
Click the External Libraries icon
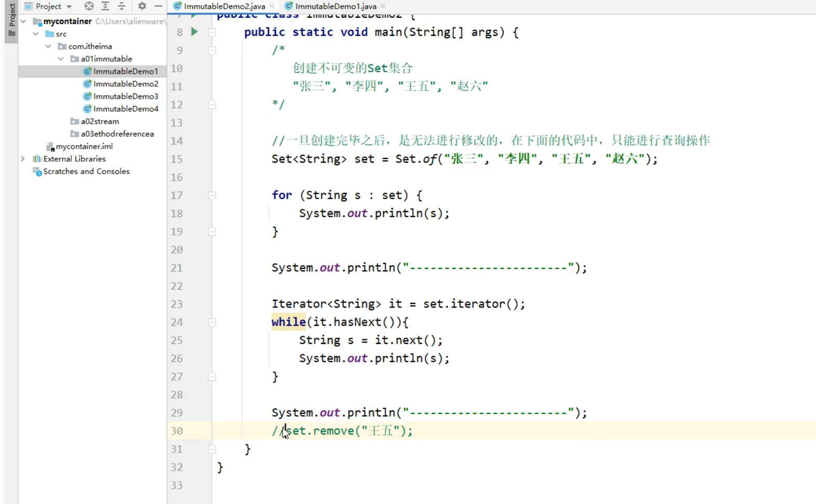[37, 158]
